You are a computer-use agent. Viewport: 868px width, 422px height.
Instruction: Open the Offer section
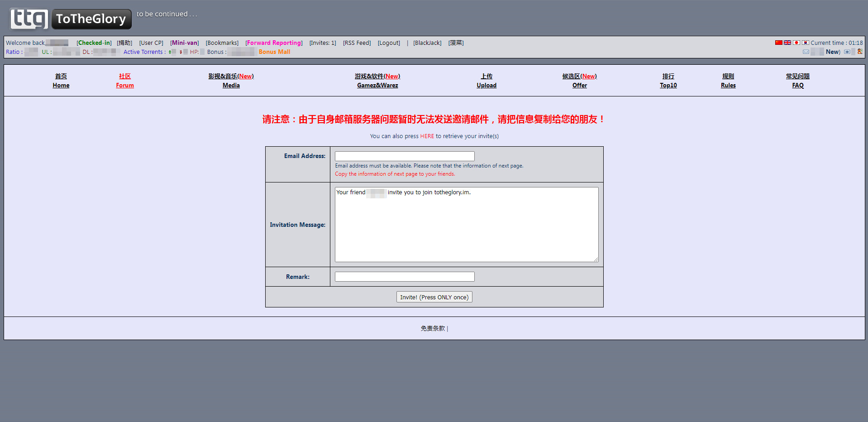579,81
